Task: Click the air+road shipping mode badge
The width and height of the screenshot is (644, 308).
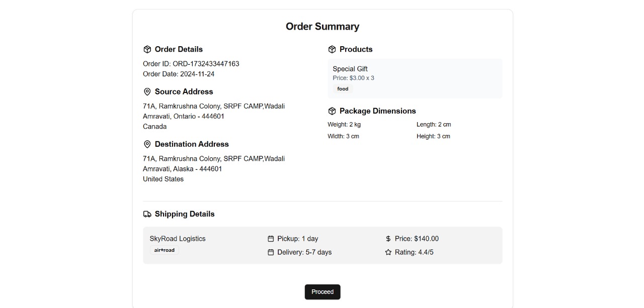Action: pos(165,250)
